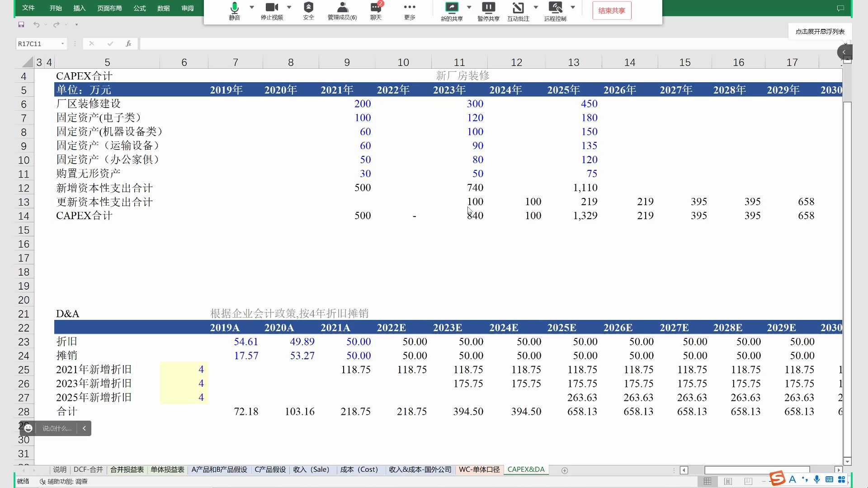The width and height of the screenshot is (868, 488).
Task: Select column header 11
Action: [459, 62]
